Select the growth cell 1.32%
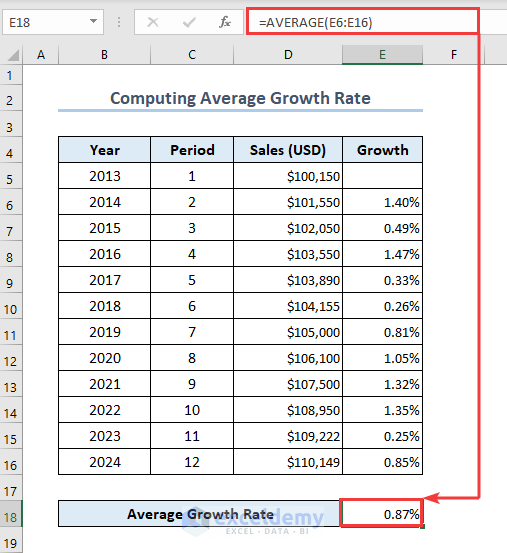The image size is (507, 553). (383, 384)
